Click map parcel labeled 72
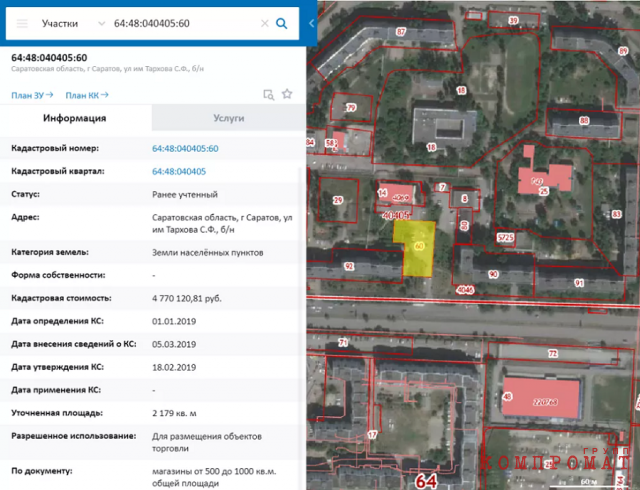The width and height of the screenshot is (640, 490). 553,354
